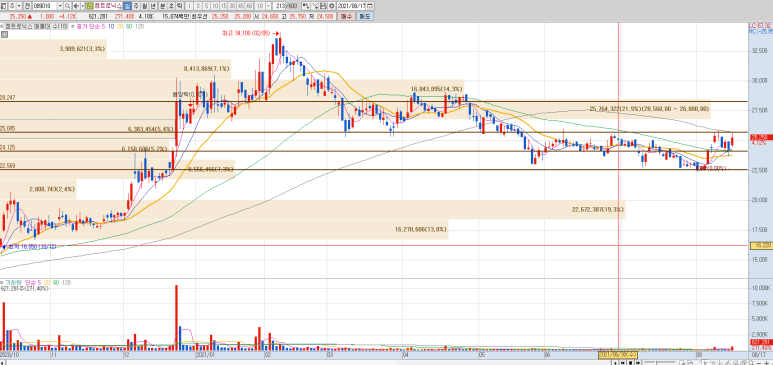Click the candle count field showing 213
The height and width of the screenshot is (365, 773).
point(279,6)
